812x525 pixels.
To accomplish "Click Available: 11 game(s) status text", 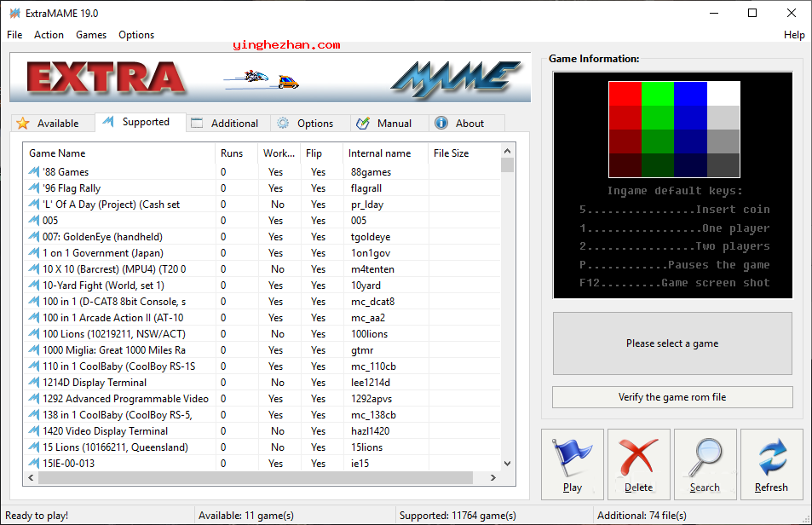I will tap(246, 515).
